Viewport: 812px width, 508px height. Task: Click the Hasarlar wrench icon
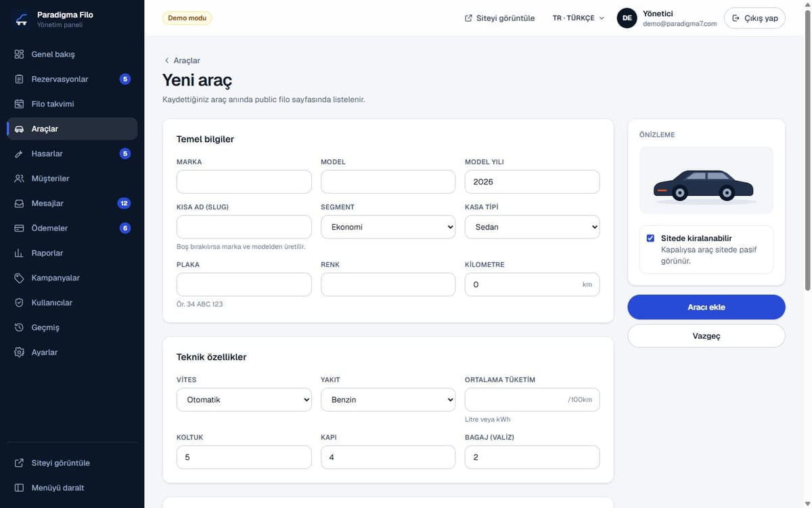pos(19,154)
